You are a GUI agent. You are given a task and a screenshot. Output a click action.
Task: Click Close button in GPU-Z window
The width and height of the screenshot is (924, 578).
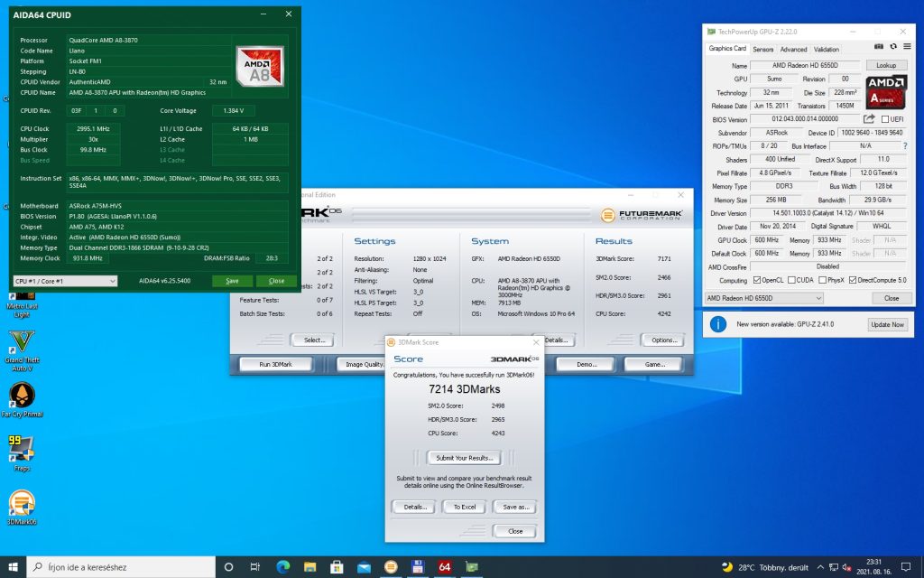891,298
